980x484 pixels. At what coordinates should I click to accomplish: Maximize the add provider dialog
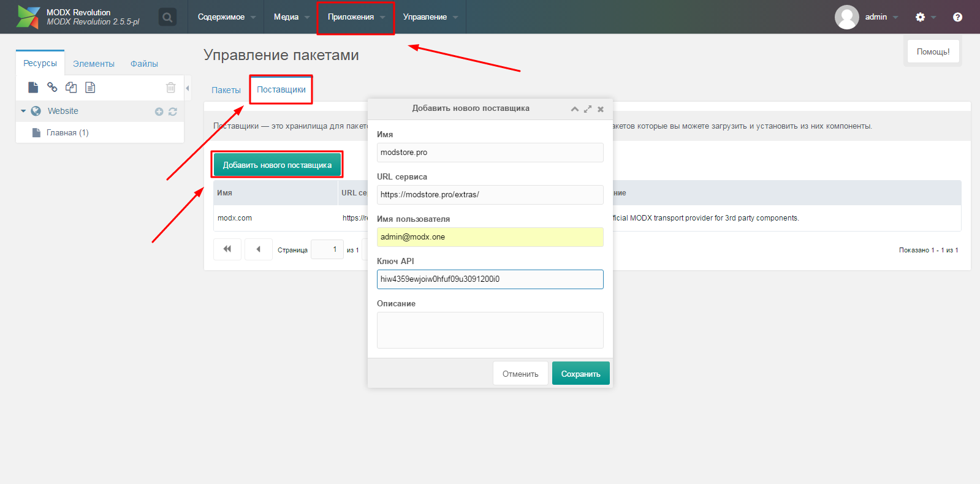tap(588, 109)
